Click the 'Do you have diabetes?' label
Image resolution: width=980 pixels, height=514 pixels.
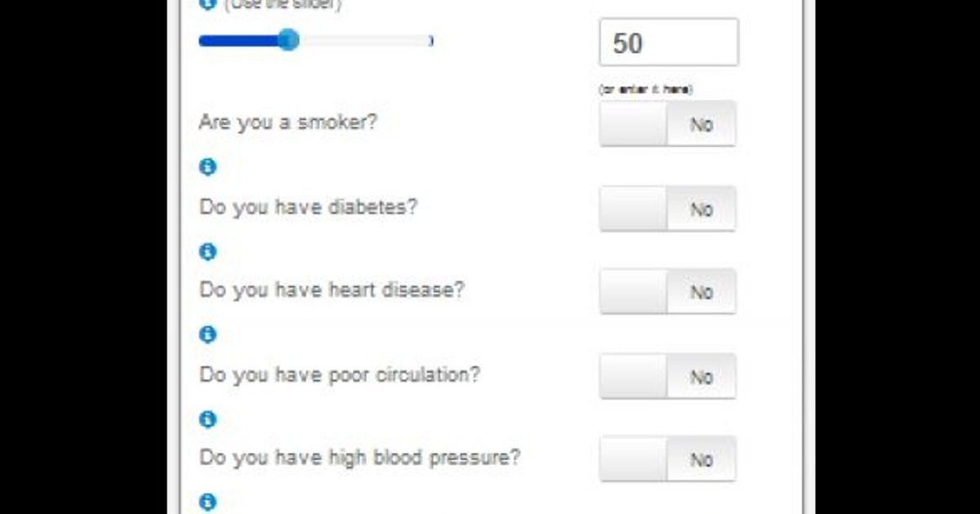(x=308, y=207)
